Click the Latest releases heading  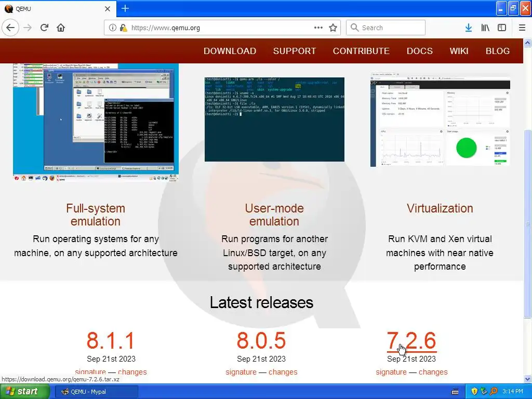[x=261, y=302]
